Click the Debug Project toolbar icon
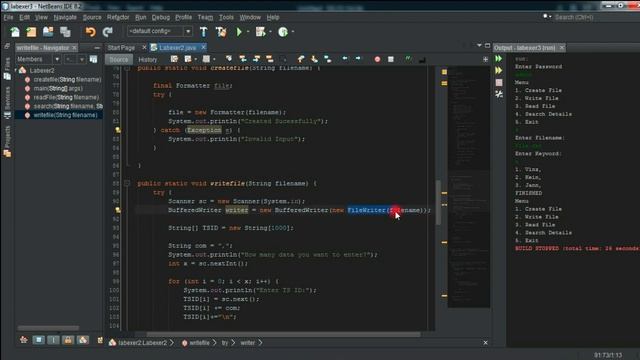This screenshot has height=360, width=640. [x=260, y=32]
